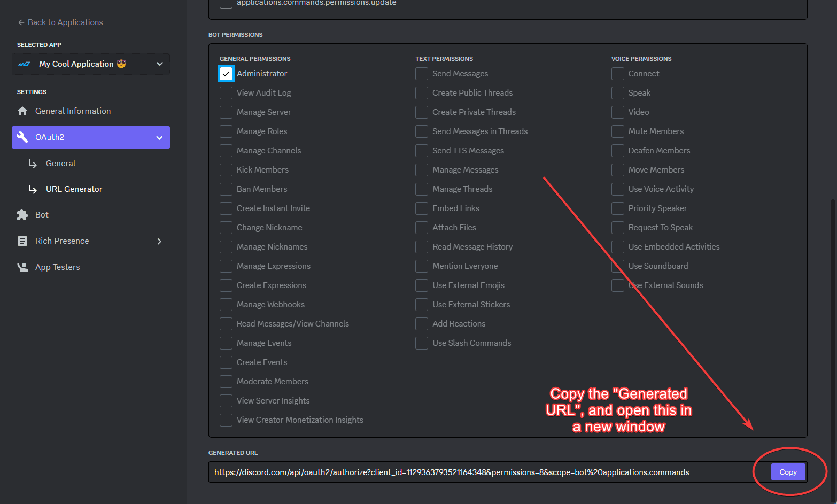837x504 pixels.
Task: Check the Change Nickname permission
Action: pyautogui.click(x=226, y=228)
